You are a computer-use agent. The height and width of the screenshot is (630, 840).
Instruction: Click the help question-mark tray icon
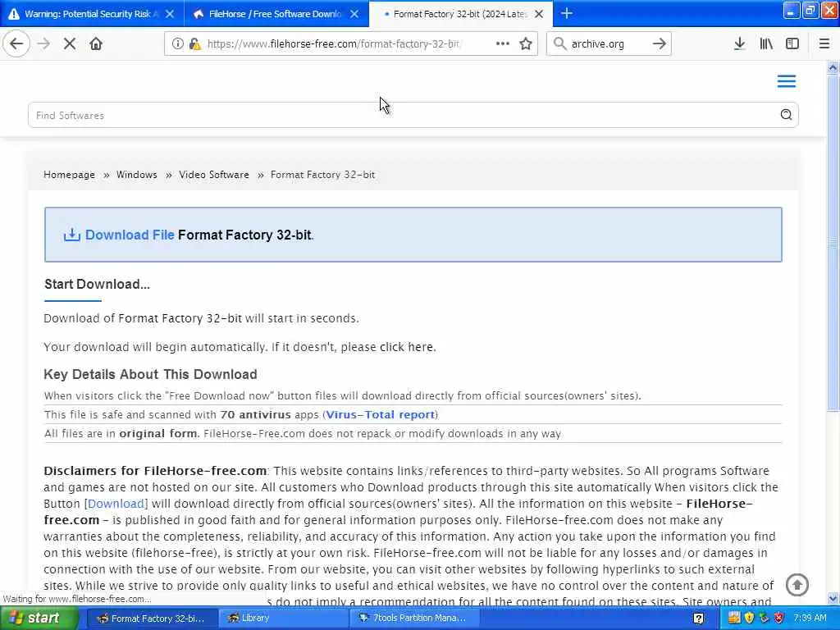click(699, 619)
